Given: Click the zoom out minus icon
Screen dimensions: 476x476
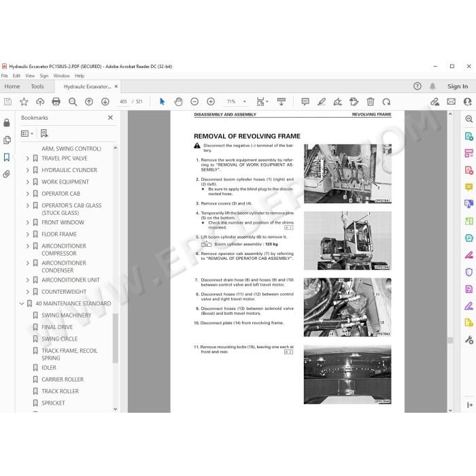Looking at the screenshot, I should [x=194, y=102].
